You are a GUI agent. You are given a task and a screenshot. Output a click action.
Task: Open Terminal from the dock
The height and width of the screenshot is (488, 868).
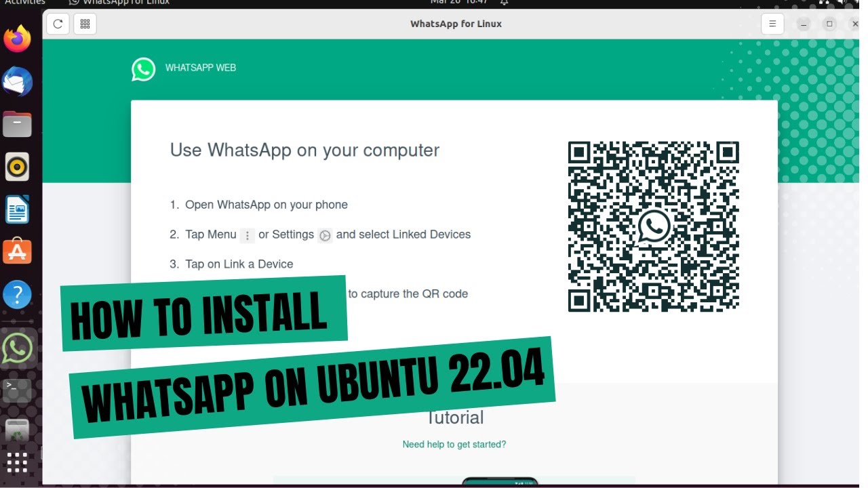18,389
